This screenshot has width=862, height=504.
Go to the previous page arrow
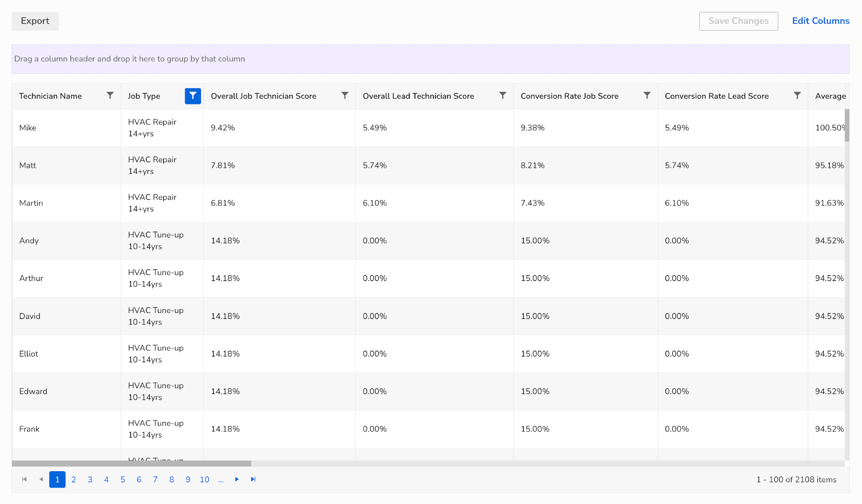[41, 479]
